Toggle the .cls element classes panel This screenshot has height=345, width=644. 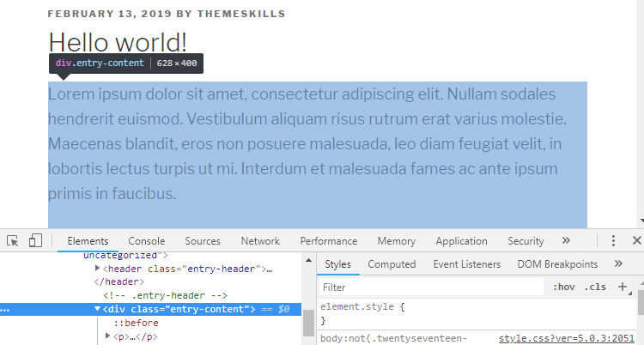[x=595, y=287]
